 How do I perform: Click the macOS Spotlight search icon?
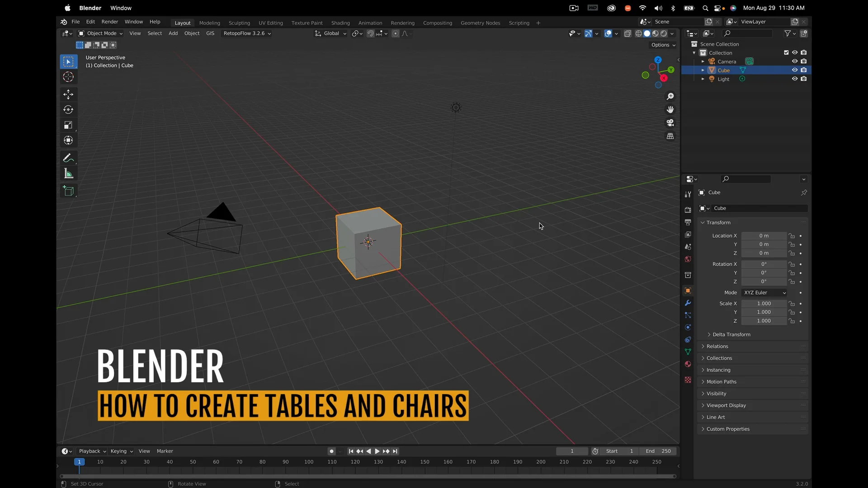[705, 8]
